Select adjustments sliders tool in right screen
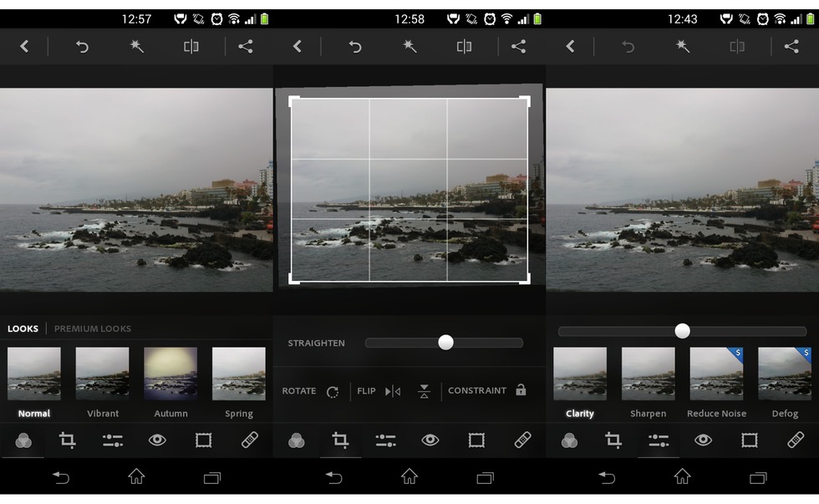The height and width of the screenshot is (504, 819). point(659,440)
